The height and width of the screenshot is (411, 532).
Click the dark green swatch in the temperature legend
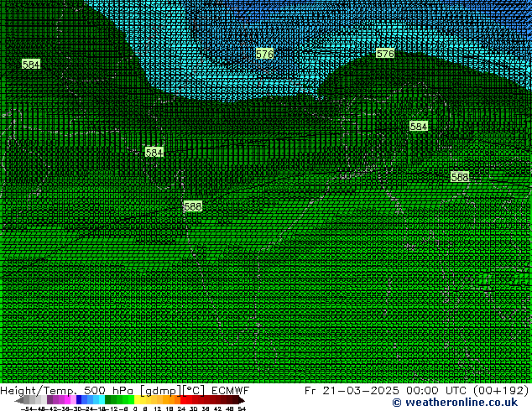click(107, 399)
